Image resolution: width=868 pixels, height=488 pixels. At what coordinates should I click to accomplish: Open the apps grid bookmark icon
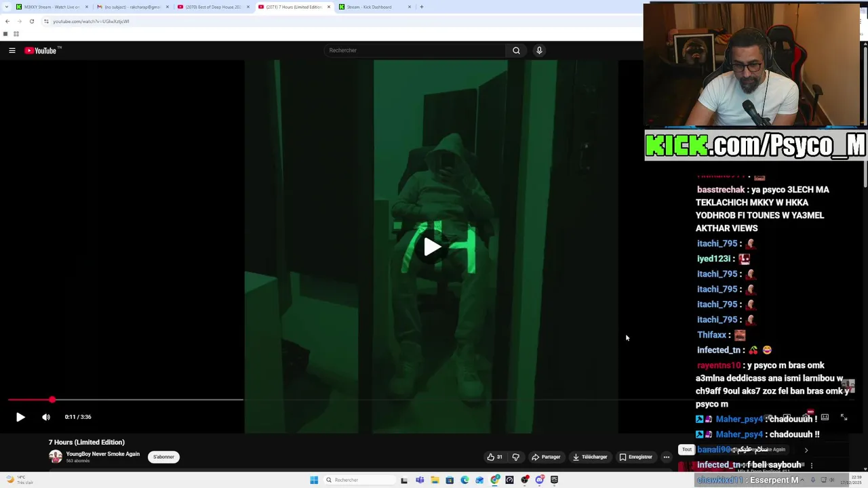(16, 34)
